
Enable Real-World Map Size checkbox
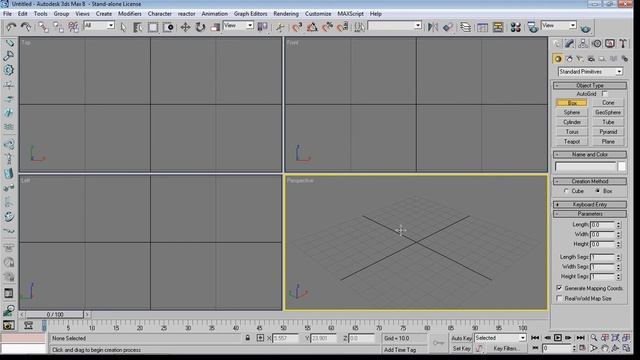pyautogui.click(x=559, y=298)
